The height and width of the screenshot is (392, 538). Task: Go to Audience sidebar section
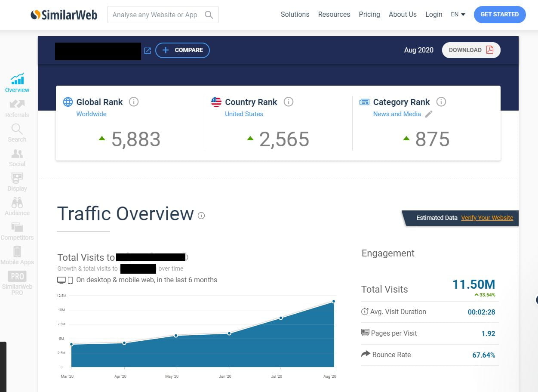pyautogui.click(x=17, y=207)
